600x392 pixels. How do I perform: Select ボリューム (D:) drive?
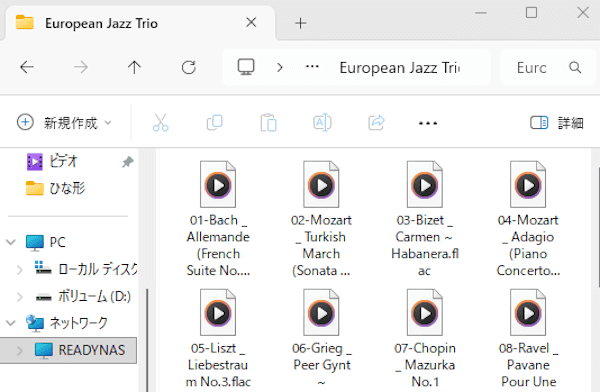[83, 297]
